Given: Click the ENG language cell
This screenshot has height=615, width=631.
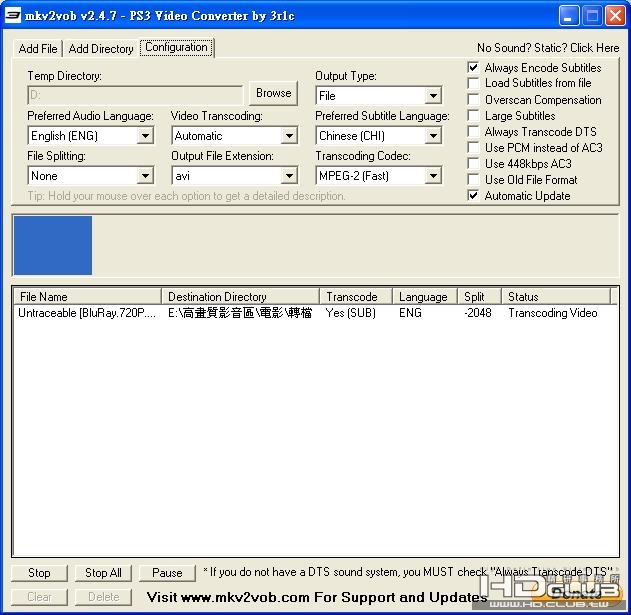Looking at the screenshot, I should (410, 313).
